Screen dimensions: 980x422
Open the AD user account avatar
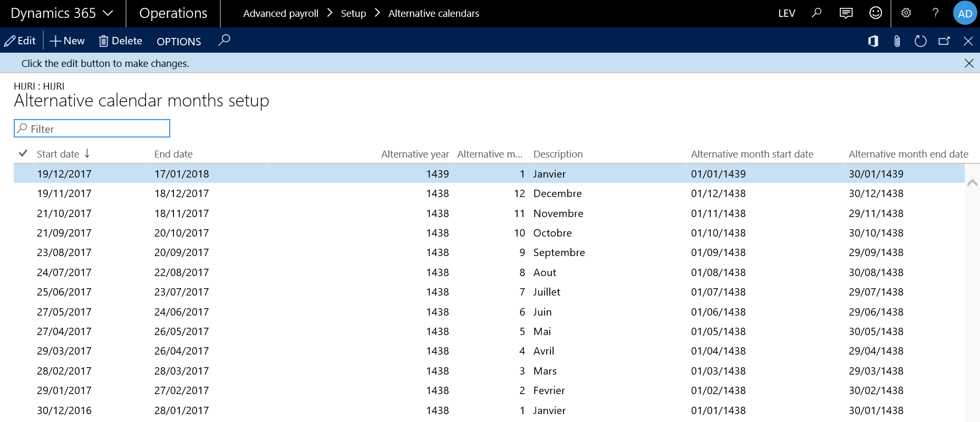pos(965,13)
